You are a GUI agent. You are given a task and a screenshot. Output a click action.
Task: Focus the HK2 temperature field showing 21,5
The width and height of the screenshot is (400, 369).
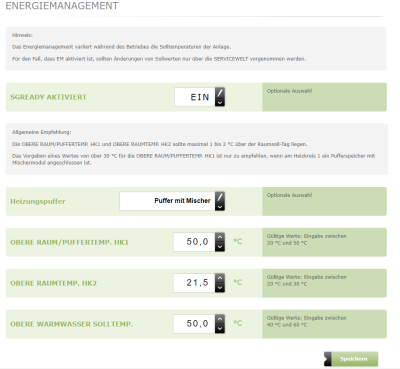coord(194,283)
